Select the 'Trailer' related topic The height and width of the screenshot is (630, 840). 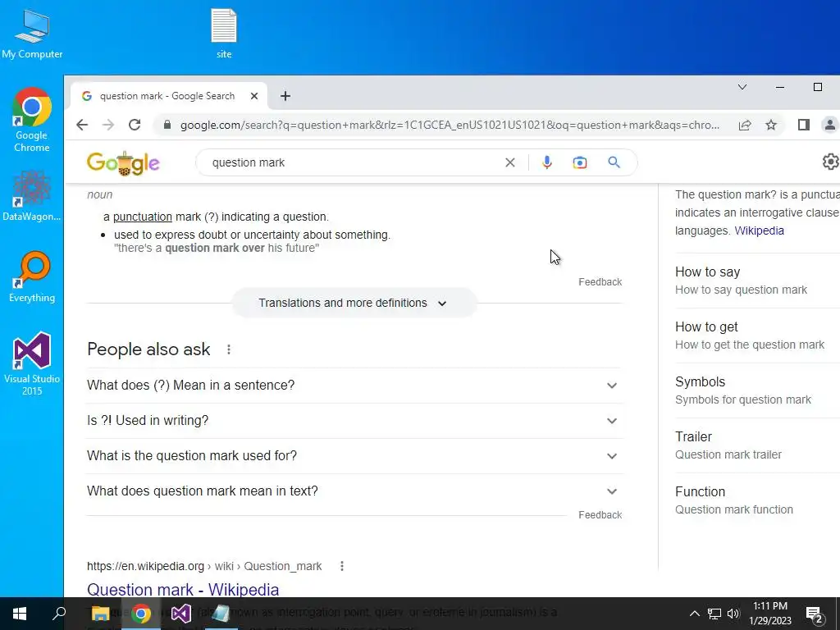tap(757, 445)
